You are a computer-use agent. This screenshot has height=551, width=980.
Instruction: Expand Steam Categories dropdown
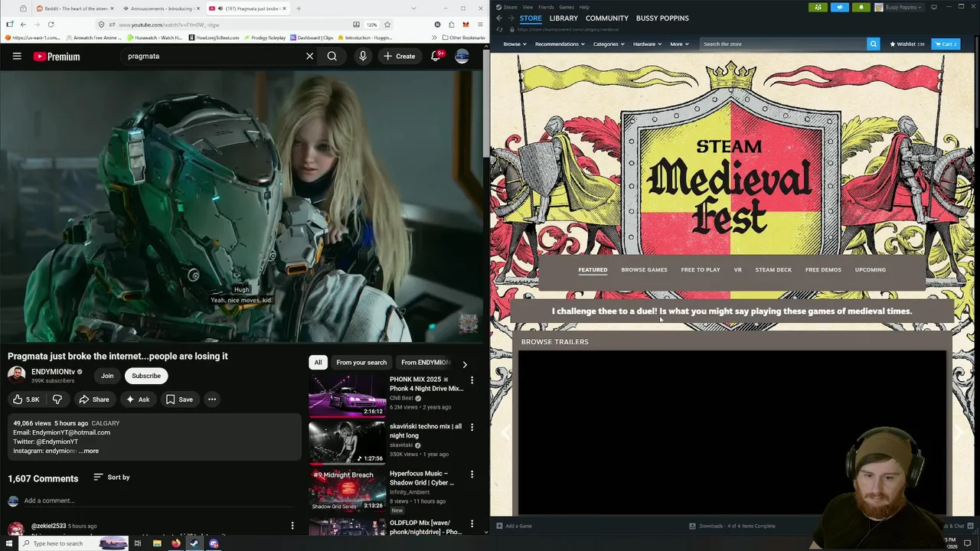point(609,44)
